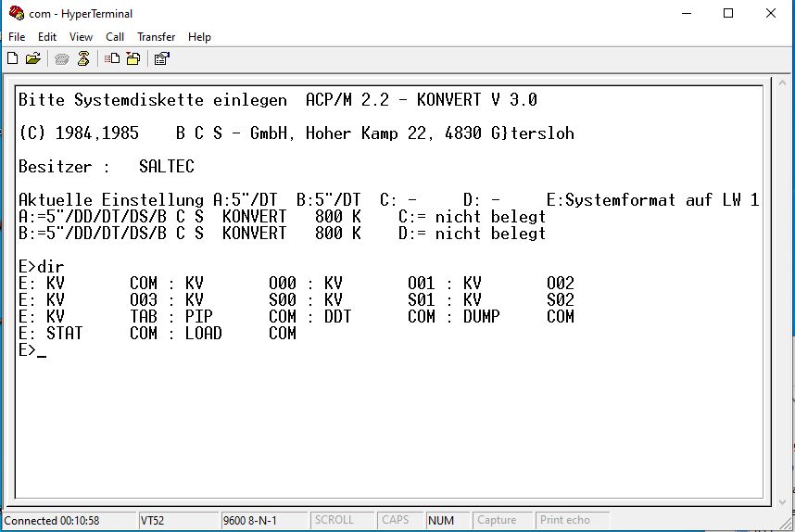This screenshot has width=795, height=532.
Task: Click the grayed-out Call phone icon
Action: pos(62,58)
